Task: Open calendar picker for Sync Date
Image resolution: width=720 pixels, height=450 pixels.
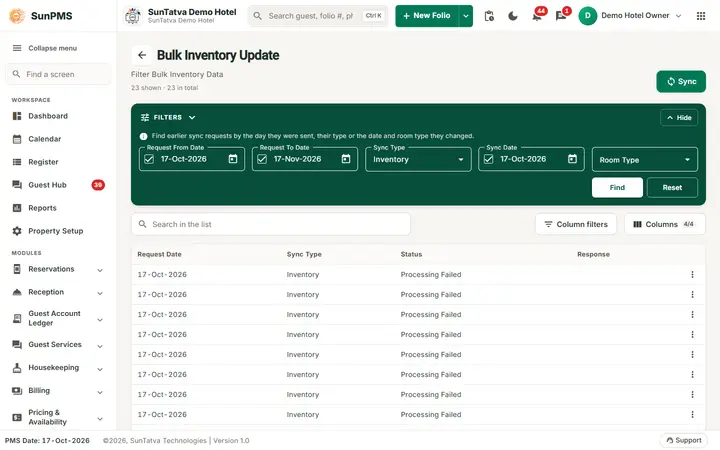Action: [572, 159]
